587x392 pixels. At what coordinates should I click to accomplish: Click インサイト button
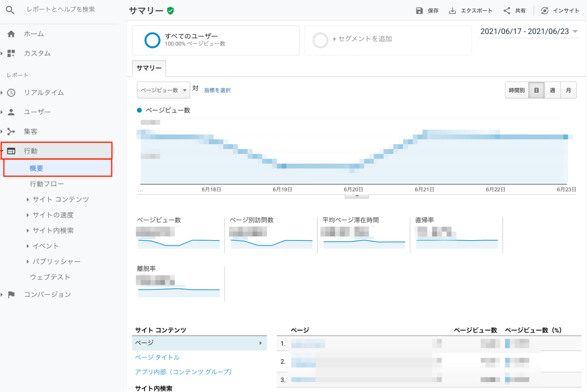click(560, 11)
